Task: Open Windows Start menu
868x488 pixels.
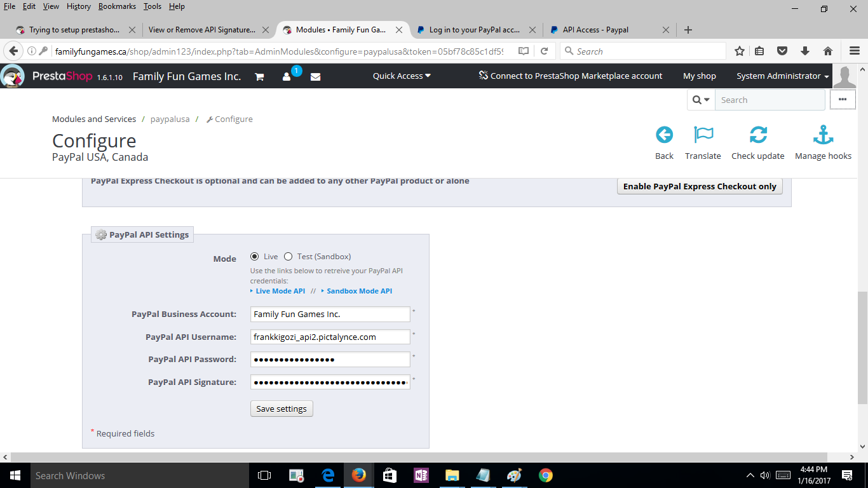Action: (14, 475)
